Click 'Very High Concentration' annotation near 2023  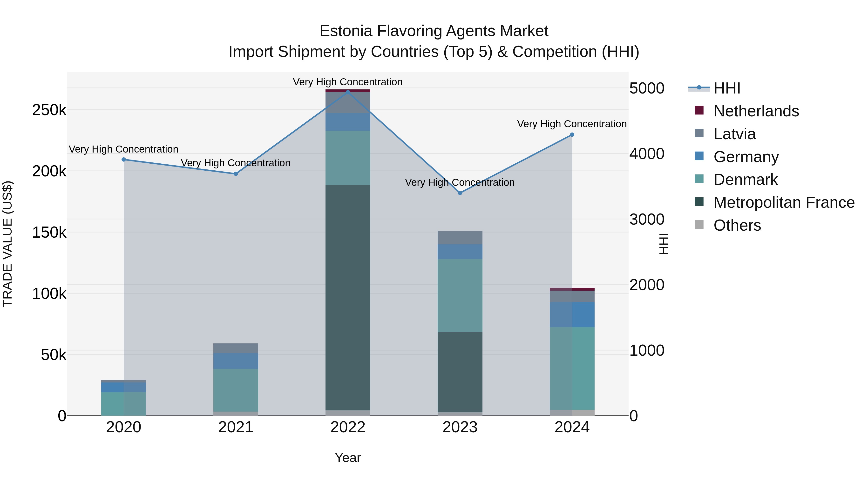[460, 182]
